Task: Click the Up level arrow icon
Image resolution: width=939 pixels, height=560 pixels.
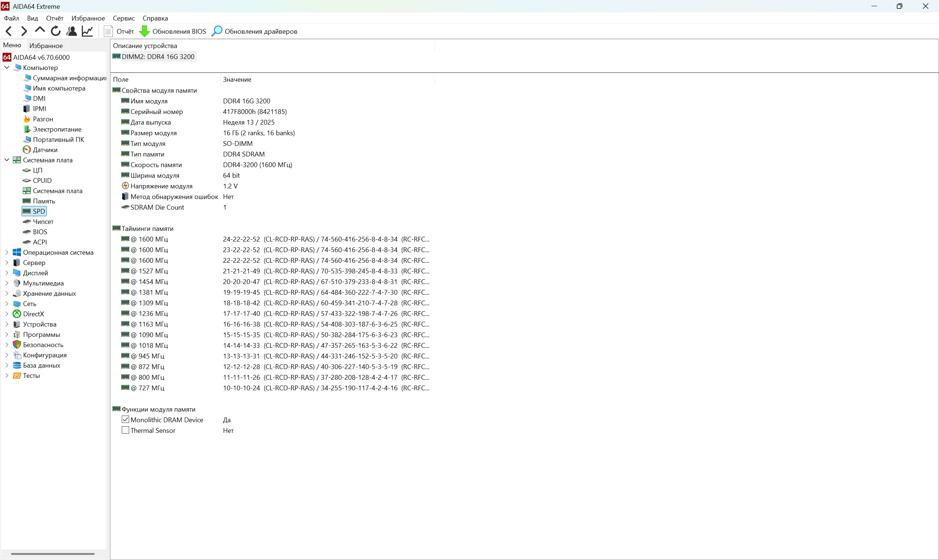Action: 40,30
